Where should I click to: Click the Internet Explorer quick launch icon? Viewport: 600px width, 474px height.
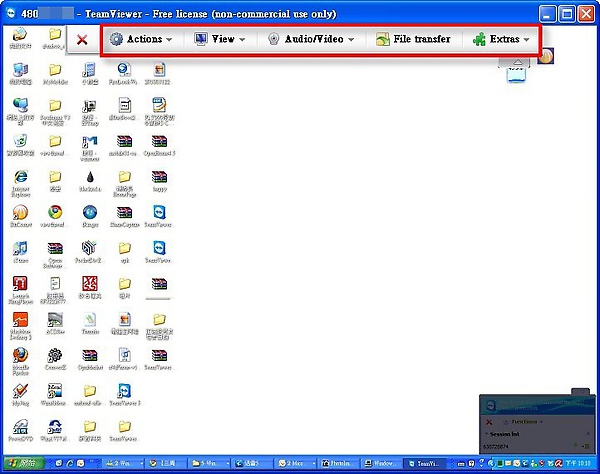point(70,463)
